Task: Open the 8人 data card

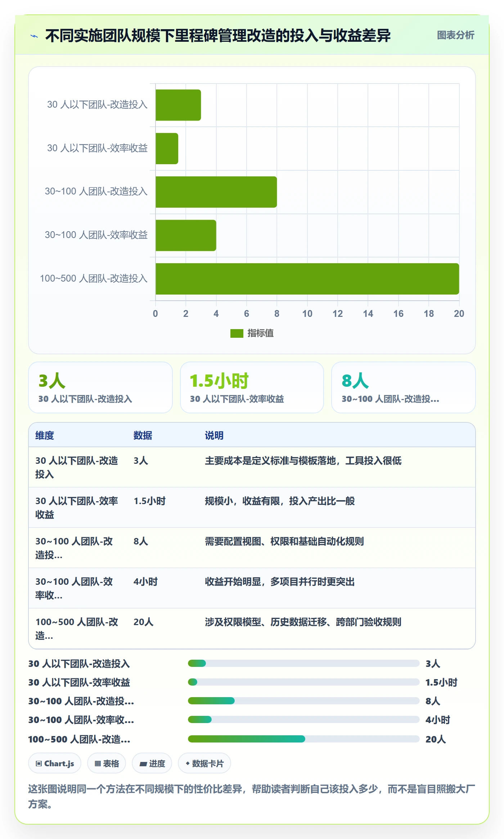Action: tap(403, 387)
